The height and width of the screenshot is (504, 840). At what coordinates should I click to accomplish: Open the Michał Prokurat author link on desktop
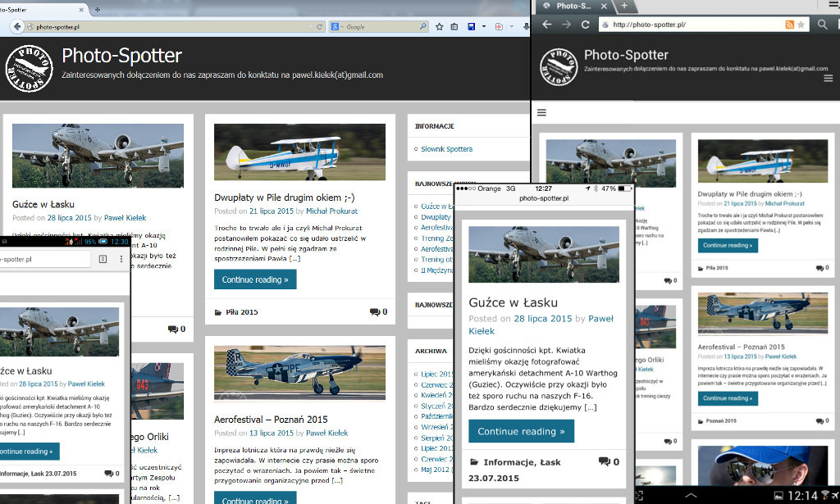click(331, 211)
